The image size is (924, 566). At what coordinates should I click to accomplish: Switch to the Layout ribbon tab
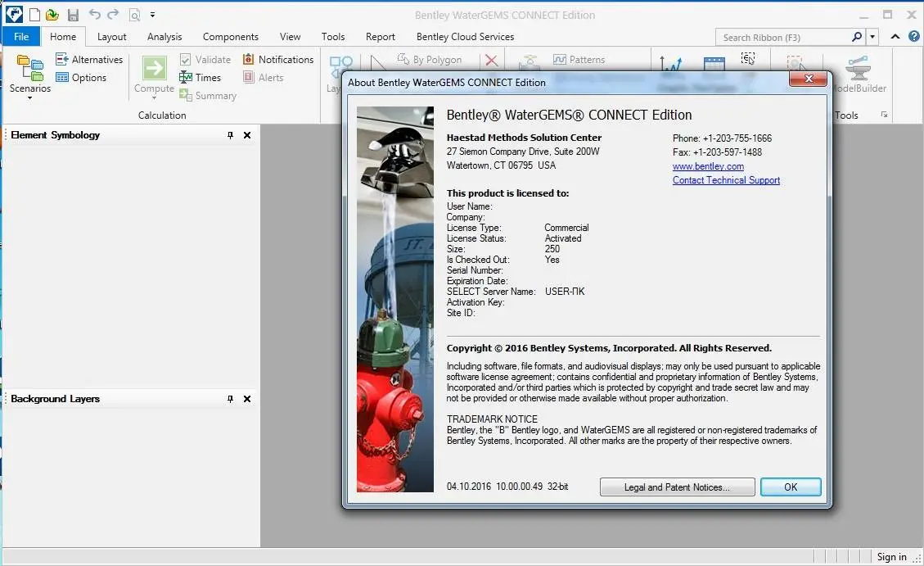point(112,37)
